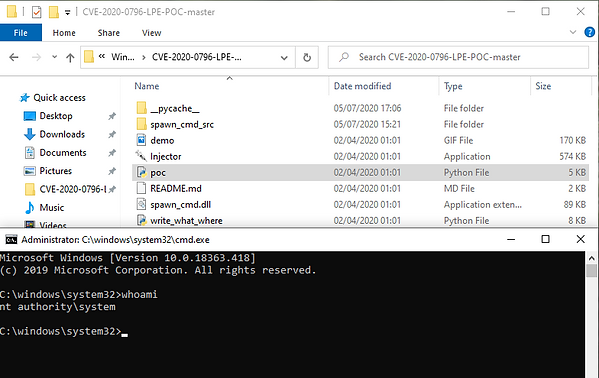Image resolution: width=599 pixels, height=378 pixels.
Task: Open Desktop in navigation pane
Action: click(56, 116)
